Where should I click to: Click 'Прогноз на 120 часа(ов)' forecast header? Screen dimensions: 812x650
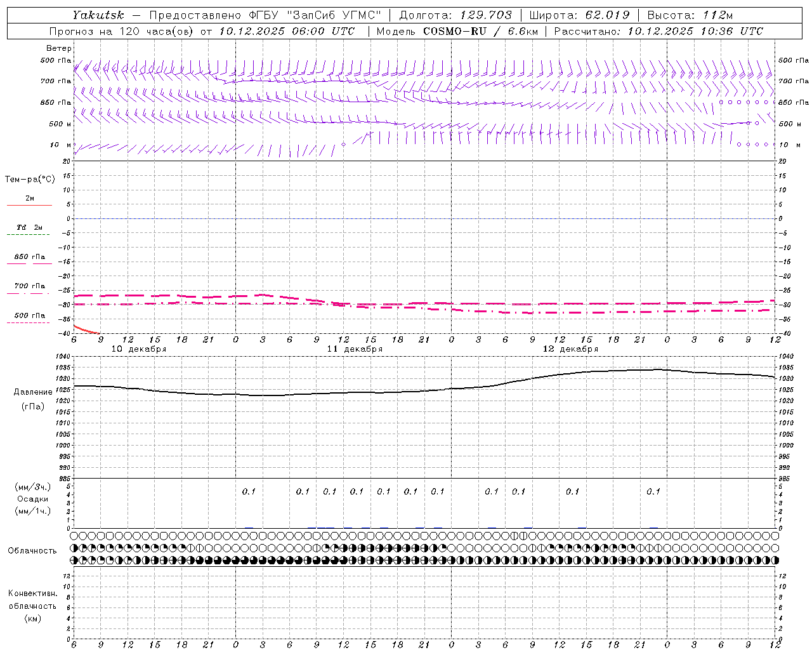(122, 31)
